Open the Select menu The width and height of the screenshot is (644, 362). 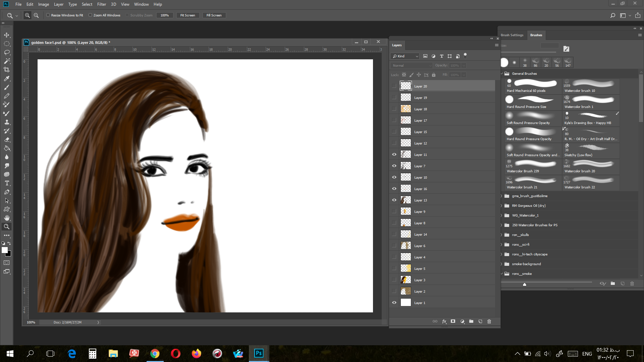coord(87,4)
